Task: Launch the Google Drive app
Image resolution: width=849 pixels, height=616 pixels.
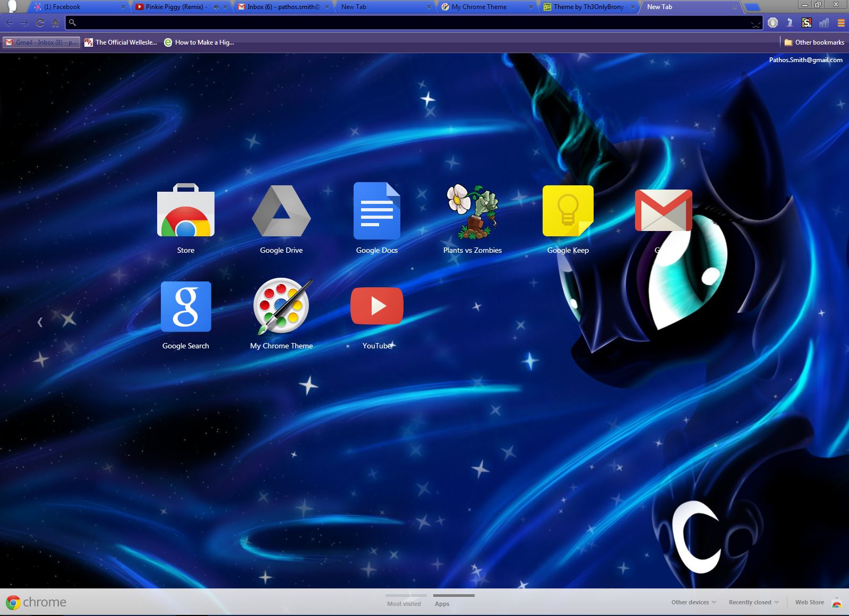Action: click(281, 211)
